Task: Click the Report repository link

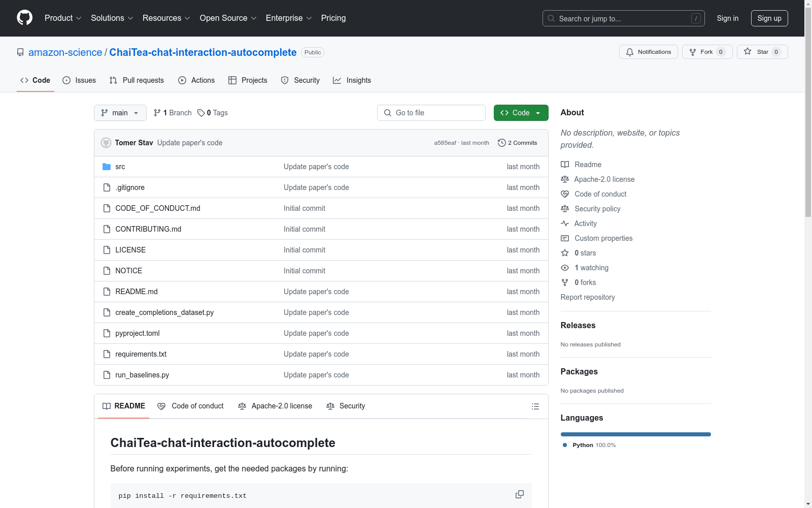Action: pyautogui.click(x=588, y=297)
